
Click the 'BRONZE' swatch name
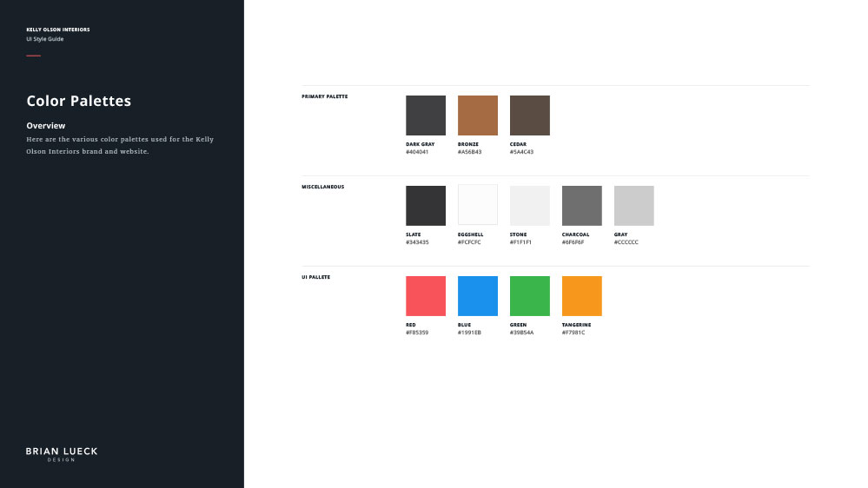click(467, 144)
